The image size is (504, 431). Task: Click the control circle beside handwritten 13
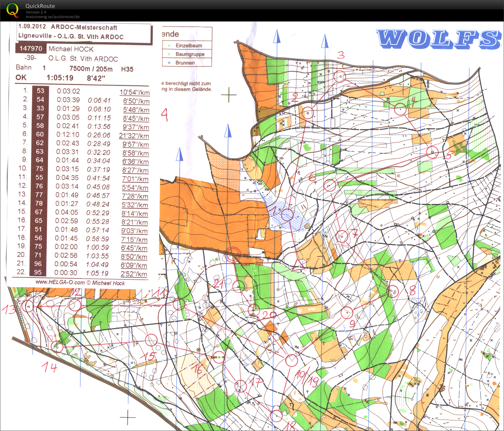tap(29, 306)
